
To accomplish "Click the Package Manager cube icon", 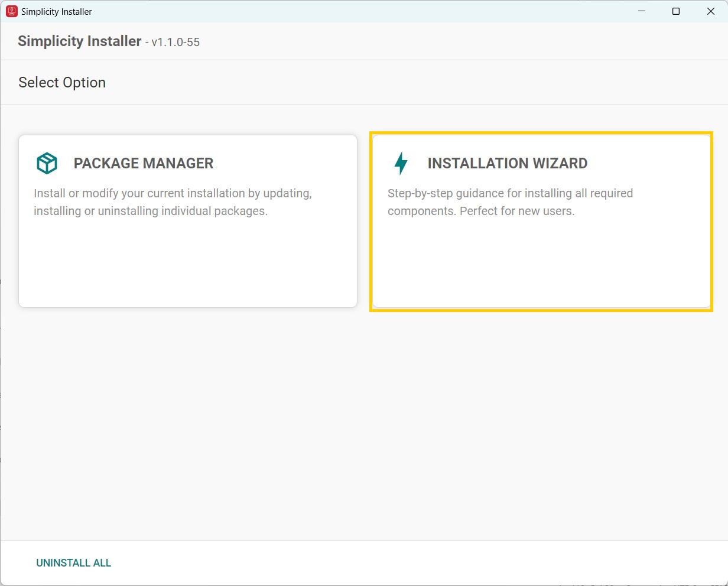I will [47, 163].
